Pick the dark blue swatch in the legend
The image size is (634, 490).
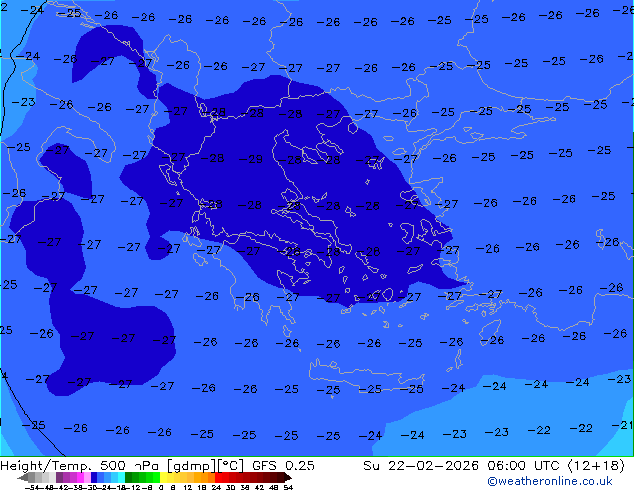pos(94,478)
